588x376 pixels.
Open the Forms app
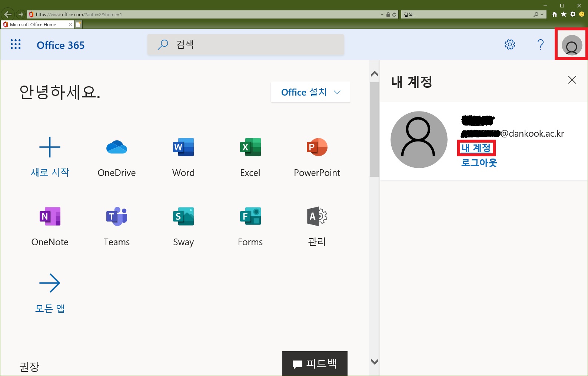click(x=250, y=216)
